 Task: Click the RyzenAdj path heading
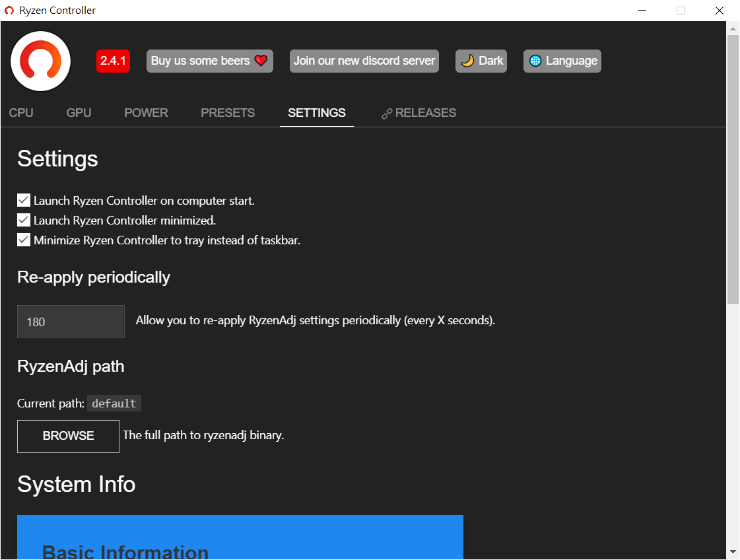click(x=71, y=367)
